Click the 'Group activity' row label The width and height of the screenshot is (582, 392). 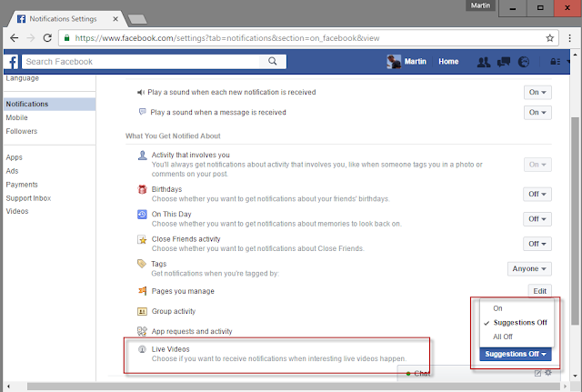(x=174, y=311)
